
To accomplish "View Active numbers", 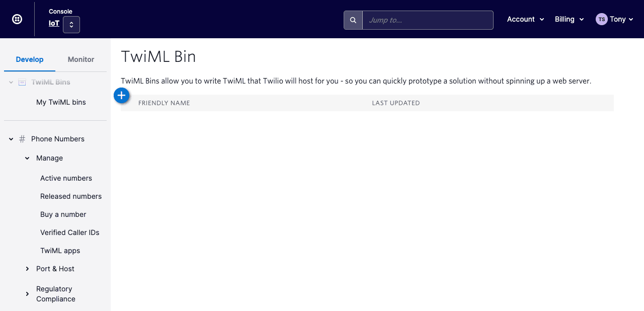I will click(66, 178).
